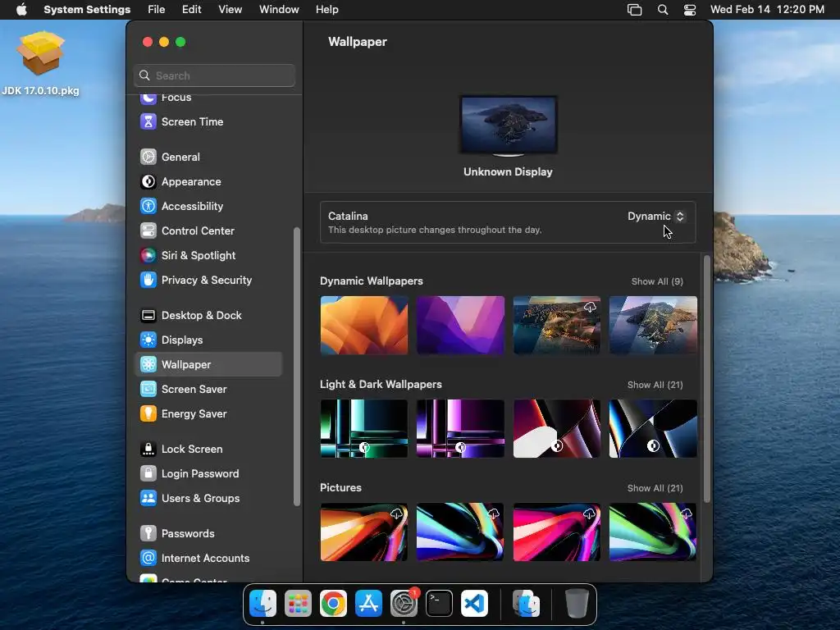Click in the settings Search field
This screenshot has height=630, width=840.
click(214, 75)
